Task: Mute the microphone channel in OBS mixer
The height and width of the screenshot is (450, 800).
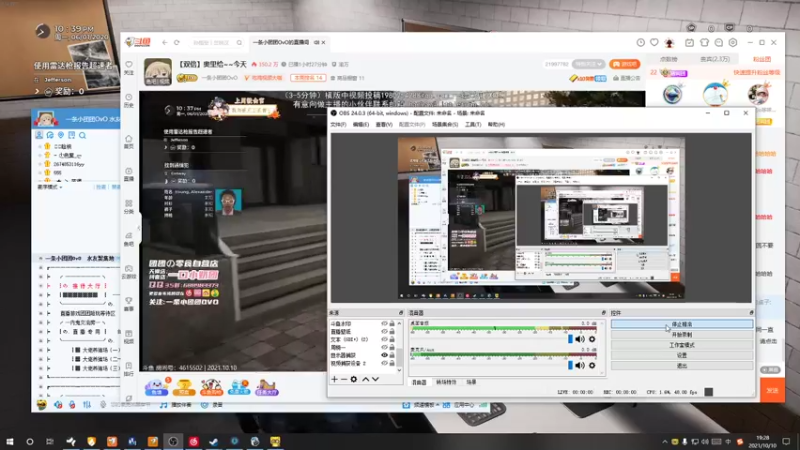Action: click(x=580, y=365)
